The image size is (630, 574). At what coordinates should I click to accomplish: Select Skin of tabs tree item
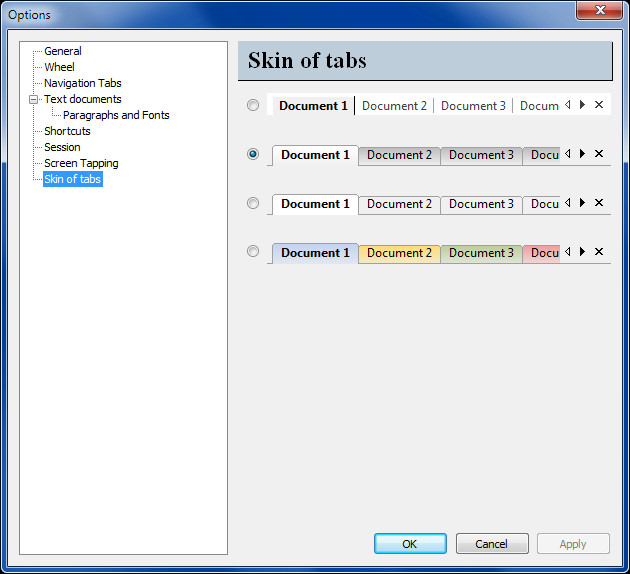click(73, 179)
